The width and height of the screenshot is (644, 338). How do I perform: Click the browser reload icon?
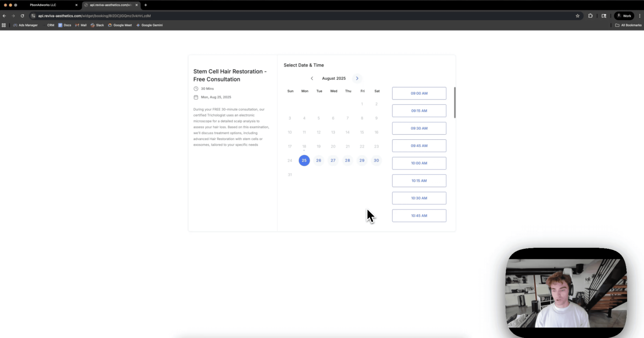[22, 16]
